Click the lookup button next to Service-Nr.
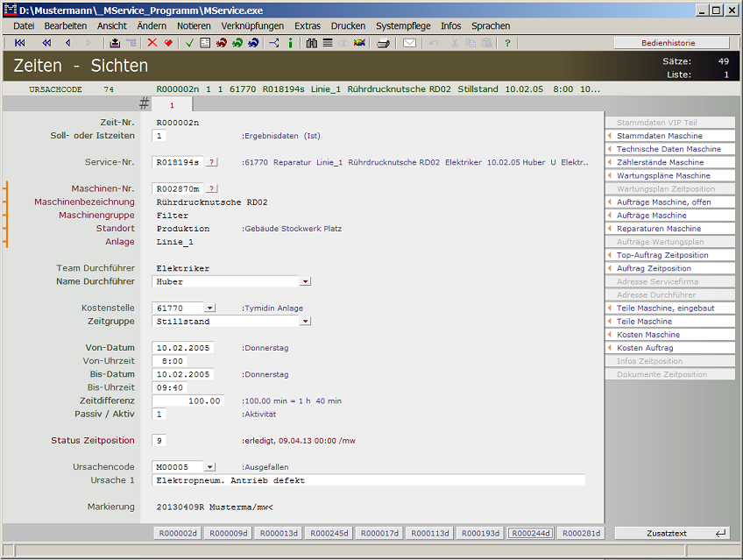Screen dimensions: 743x560 pyautogui.click(x=212, y=162)
